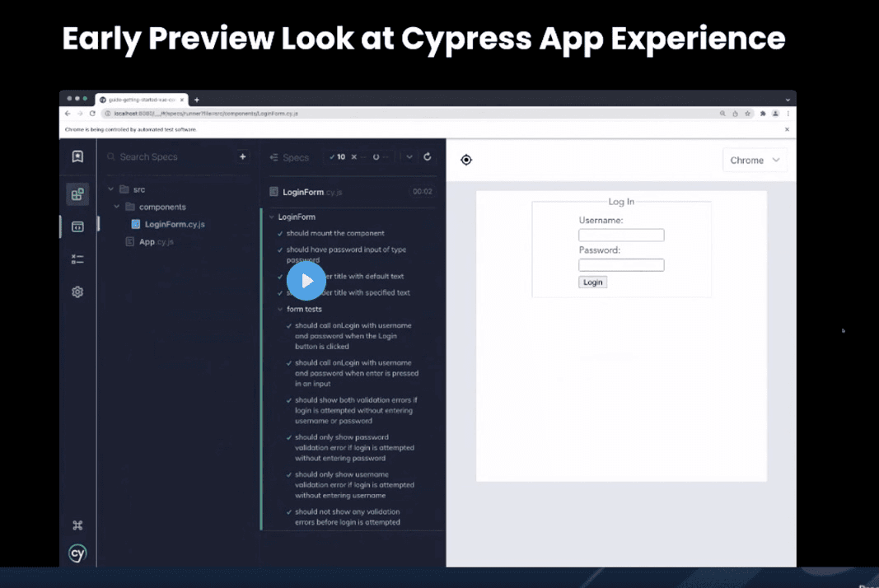This screenshot has height=588, width=879.
Task: Click the 00:02 duration badge
Action: [422, 192]
